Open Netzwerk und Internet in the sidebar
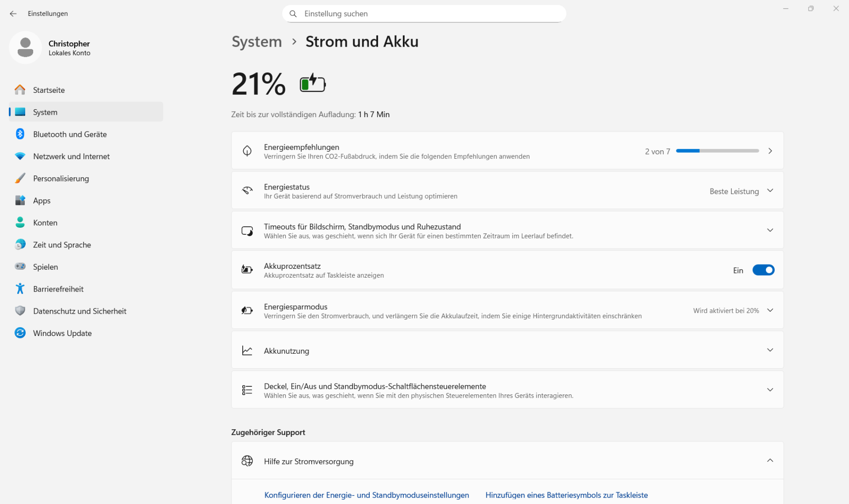Screen dimensions: 849x504 71,156
